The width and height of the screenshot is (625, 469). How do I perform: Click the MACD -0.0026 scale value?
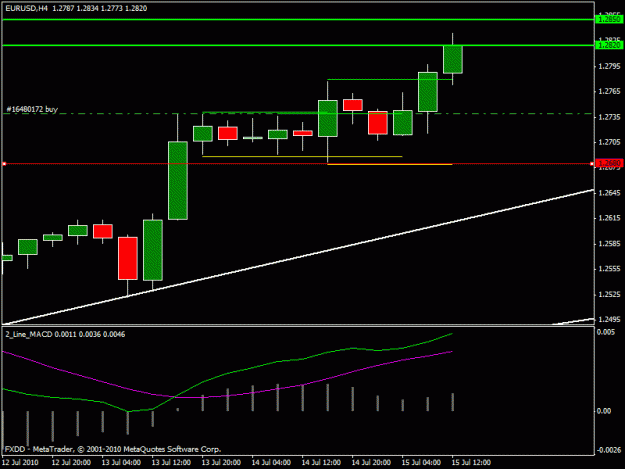608,450
